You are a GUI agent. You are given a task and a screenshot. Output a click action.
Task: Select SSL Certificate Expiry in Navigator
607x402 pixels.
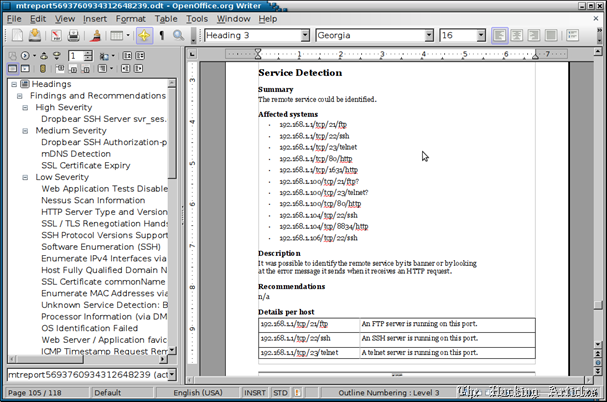86,165
